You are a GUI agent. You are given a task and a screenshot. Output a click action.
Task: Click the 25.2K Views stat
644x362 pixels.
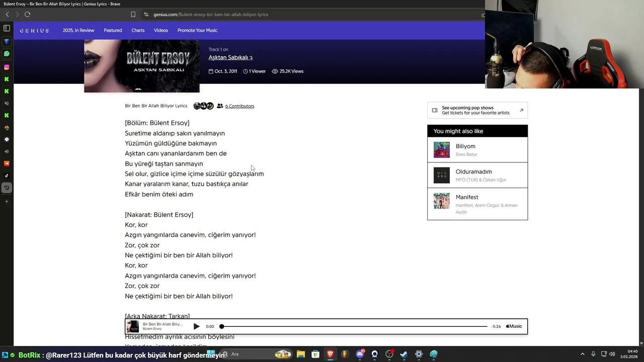point(288,71)
